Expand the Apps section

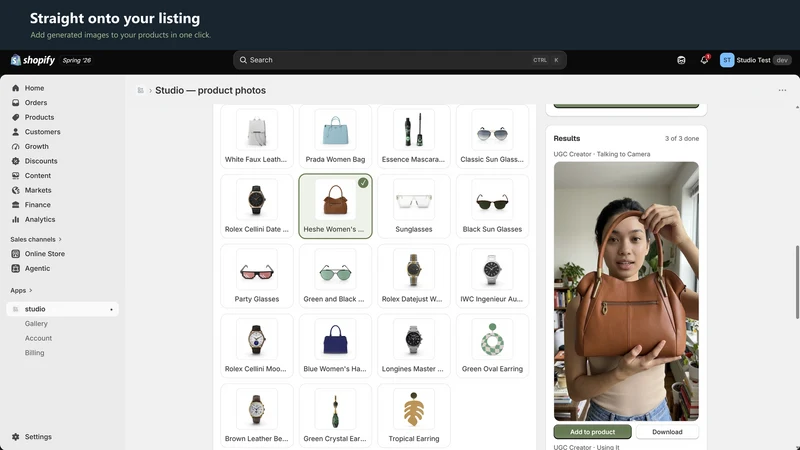[x=21, y=290]
